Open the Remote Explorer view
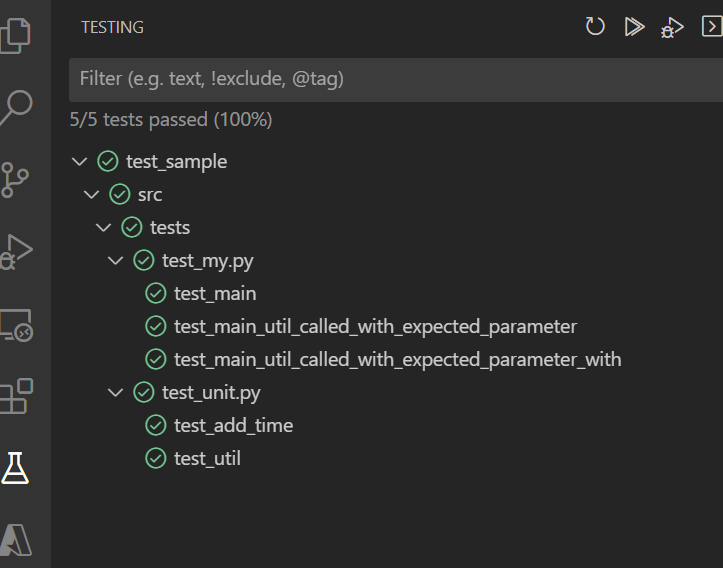723x568 pixels. (16, 325)
